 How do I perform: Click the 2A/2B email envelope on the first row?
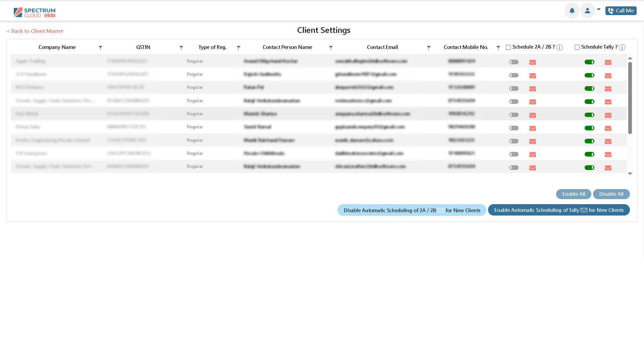pyautogui.click(x=532, y=62)
